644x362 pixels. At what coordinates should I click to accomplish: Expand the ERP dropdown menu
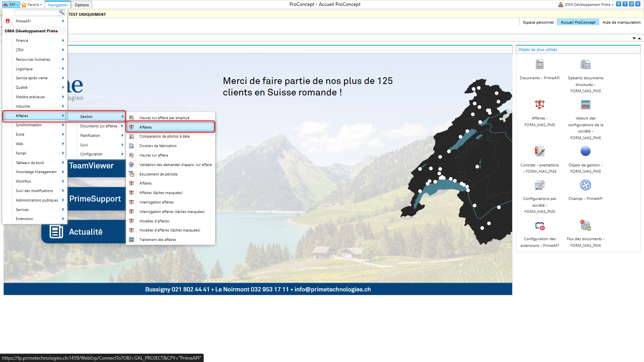tap(11, 5)
